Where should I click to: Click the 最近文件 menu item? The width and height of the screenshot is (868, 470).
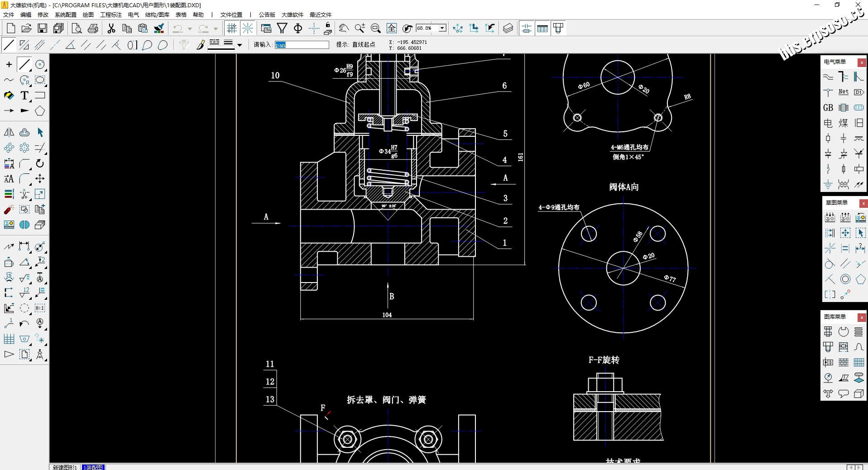[x=321, y=14]
